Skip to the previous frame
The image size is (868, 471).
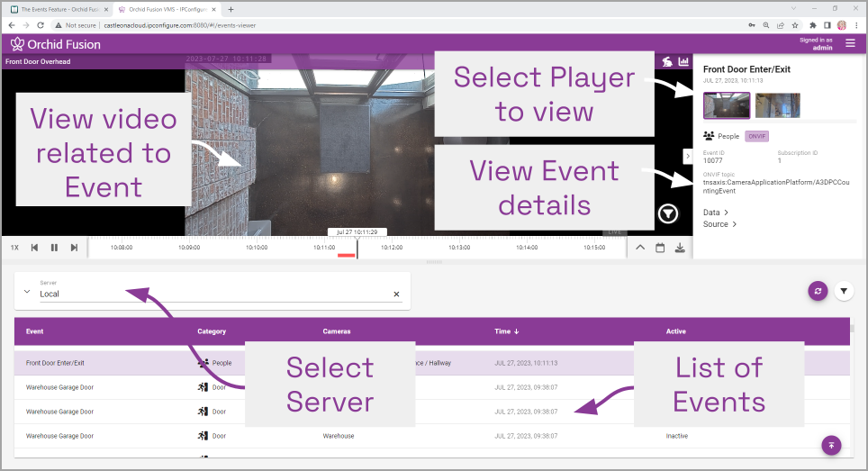coord(34,248)
